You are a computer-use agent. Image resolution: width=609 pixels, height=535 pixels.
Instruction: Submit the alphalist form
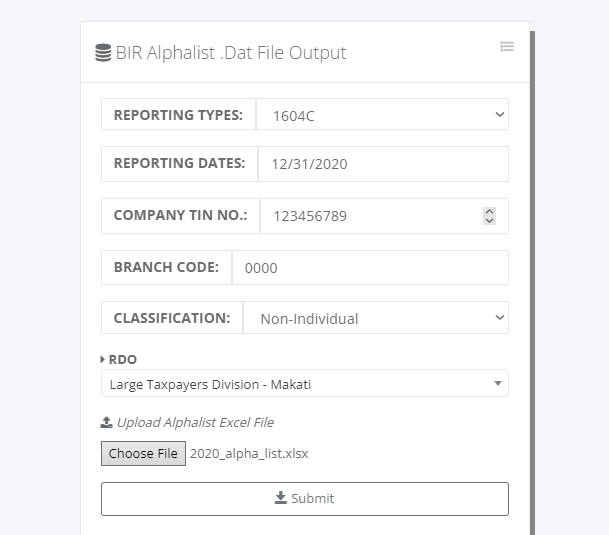305,499
